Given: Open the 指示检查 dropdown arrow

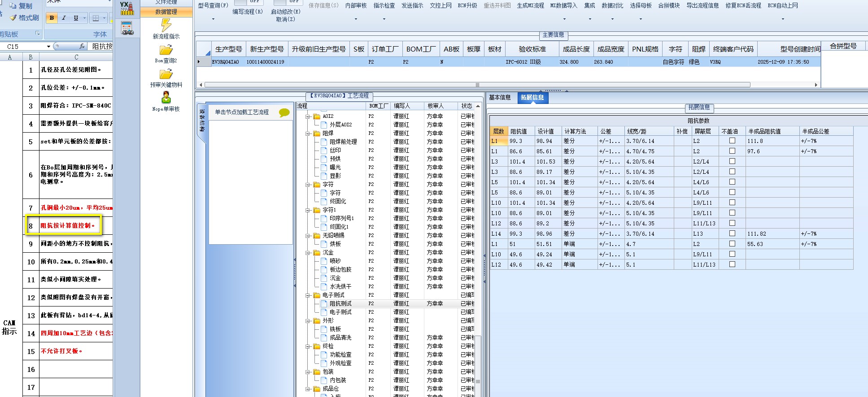Looking at the screenshot, I should click(384, 19).
